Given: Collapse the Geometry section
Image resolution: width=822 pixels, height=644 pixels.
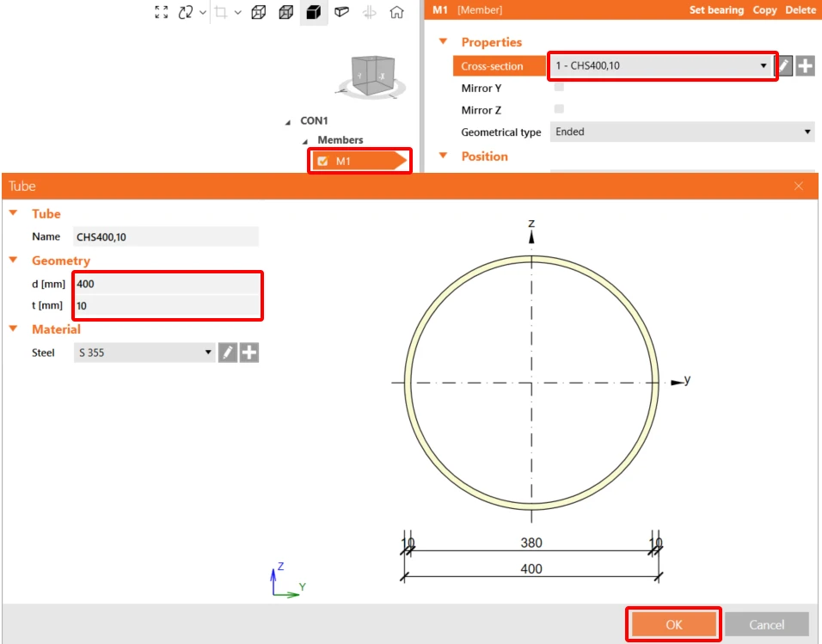Looking at the screenshot, I should [14, 261].
